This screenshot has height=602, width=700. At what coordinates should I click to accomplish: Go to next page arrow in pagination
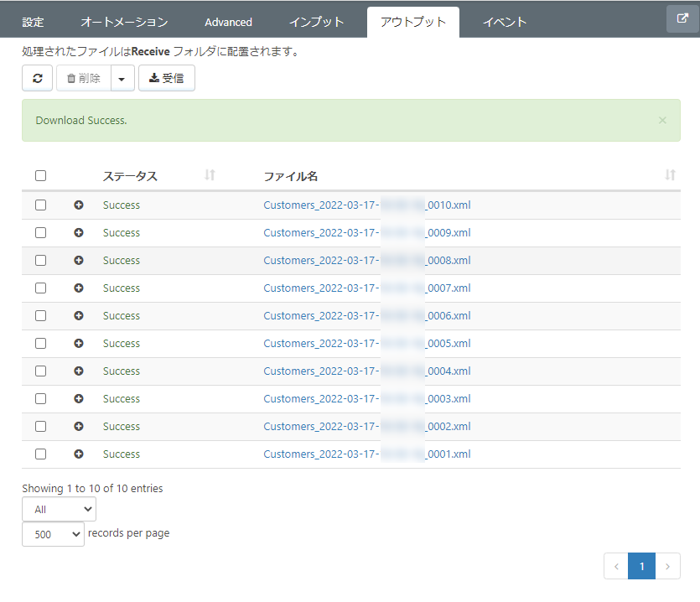(667, 566)
